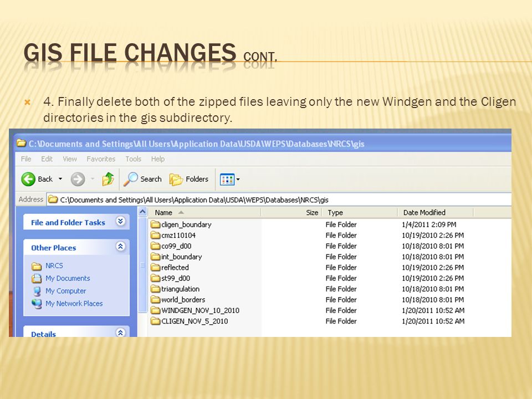Open the Views icon dropdown
The width and height of the screenshot is (532, 399).
(x=229, y=179)
